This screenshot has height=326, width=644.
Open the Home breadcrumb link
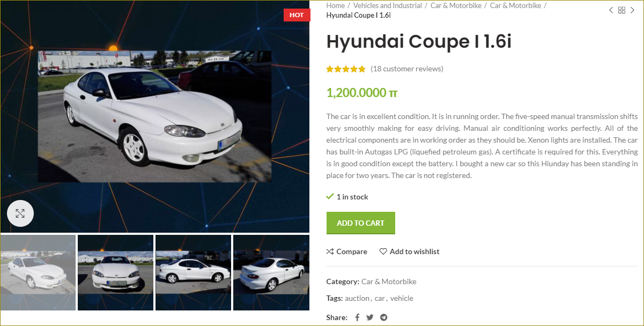(336, 5)
